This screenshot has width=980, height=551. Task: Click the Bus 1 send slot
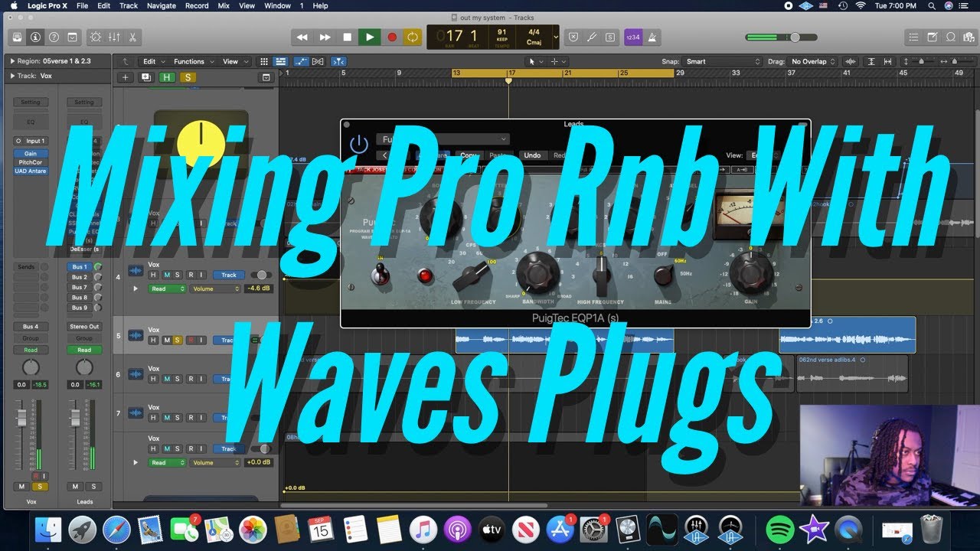coord(79,267)
